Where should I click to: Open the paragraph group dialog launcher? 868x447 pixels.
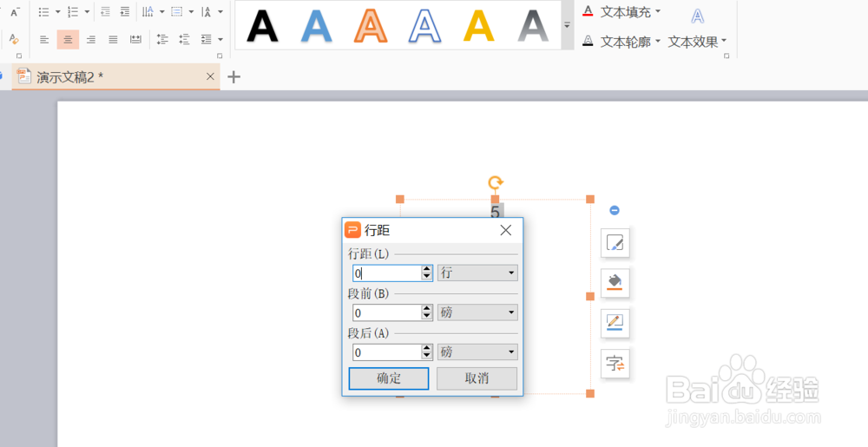click(x=220, y=56)
